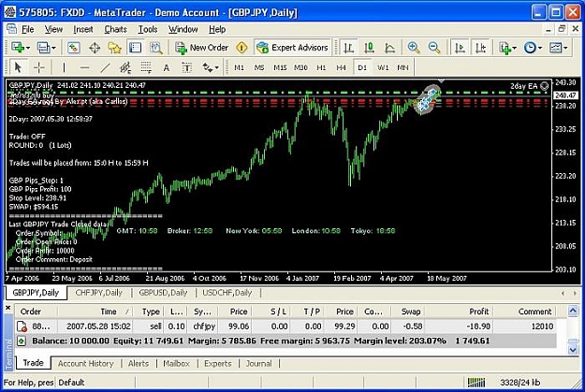Toggle chart Auto Scroll
The height and width of the screenshot is (392, 585).
(x=460, y=48)
